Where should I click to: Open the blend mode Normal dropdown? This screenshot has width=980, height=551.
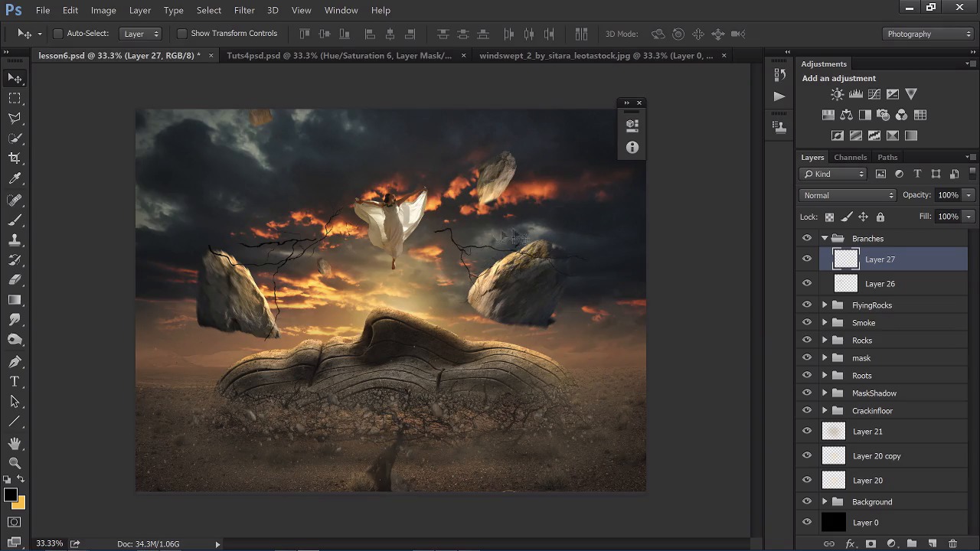848,195
